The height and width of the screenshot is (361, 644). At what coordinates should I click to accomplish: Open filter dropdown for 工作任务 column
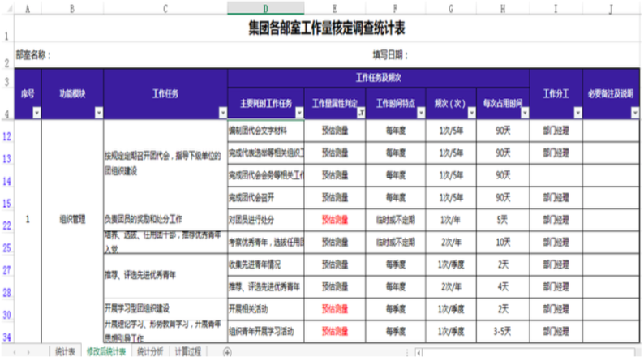click(222, 114)
